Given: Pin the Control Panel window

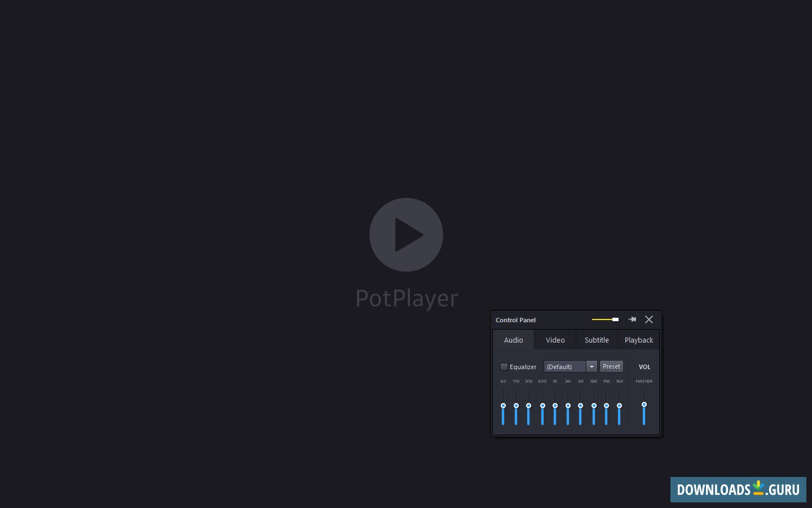Looking at the screenshot, I should (632, 319).
